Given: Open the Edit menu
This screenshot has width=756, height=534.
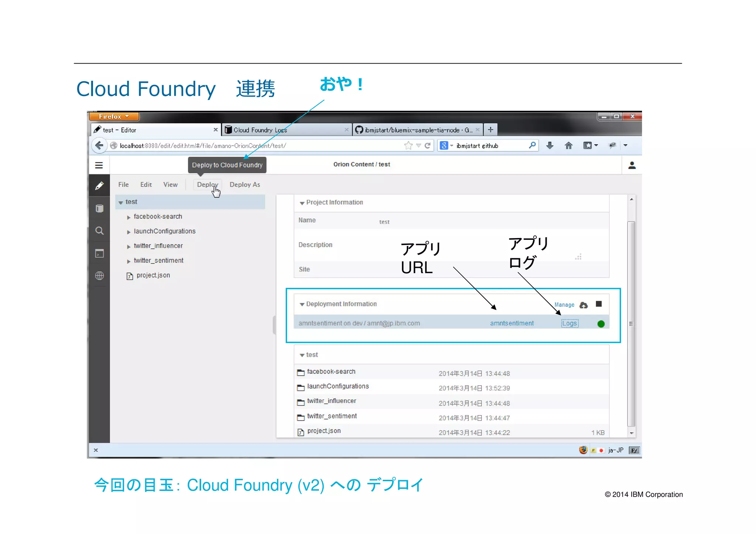Looking at the screenshot, I should 146,185.
